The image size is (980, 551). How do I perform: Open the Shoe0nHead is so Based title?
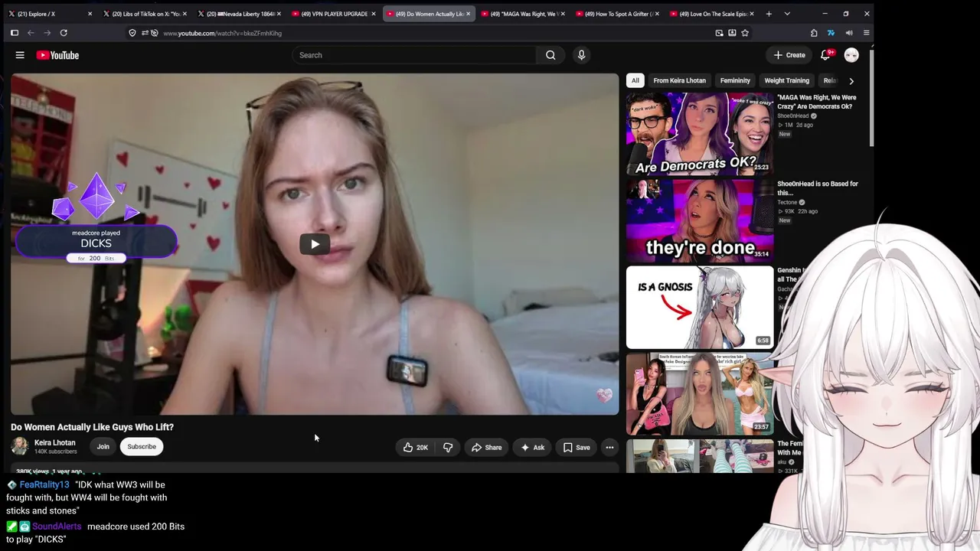click(818, 188)
